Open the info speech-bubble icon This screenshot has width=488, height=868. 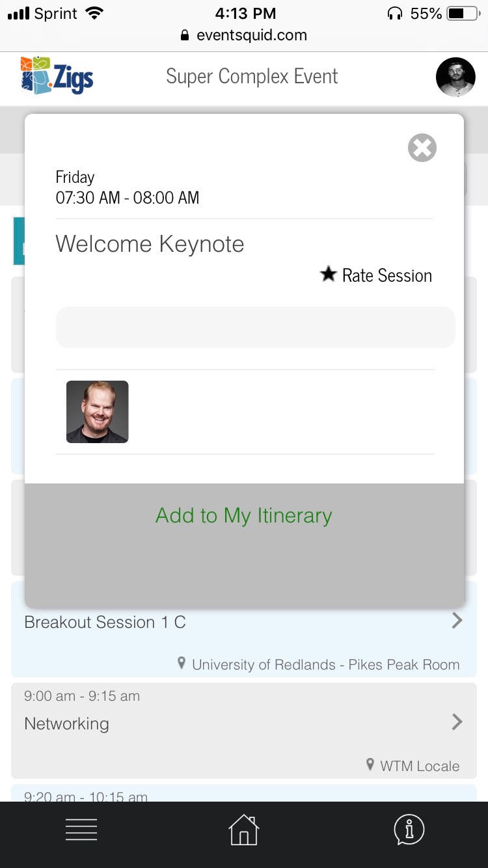[x=409, y=830]
